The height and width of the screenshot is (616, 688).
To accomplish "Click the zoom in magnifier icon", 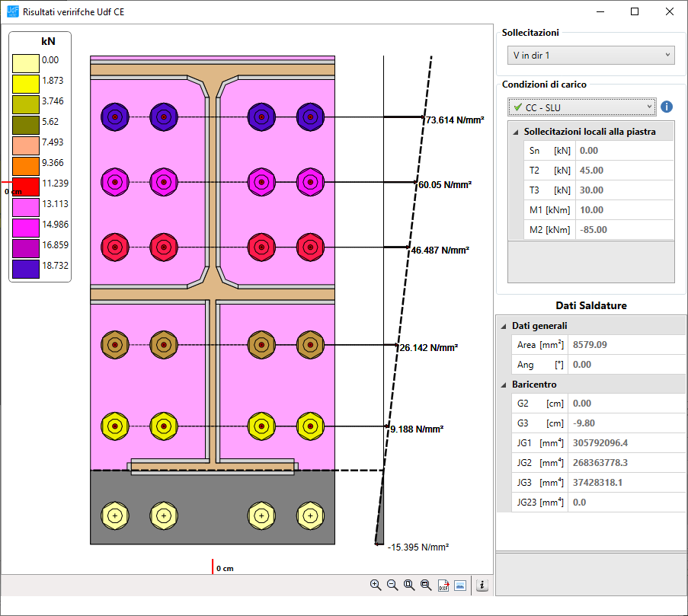I will 375,585.
